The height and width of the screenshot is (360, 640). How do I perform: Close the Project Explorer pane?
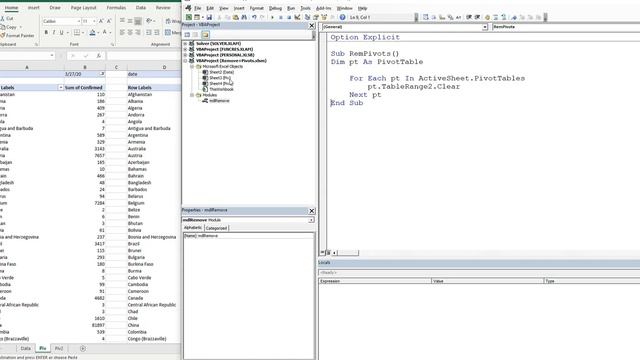pos(311,26)
